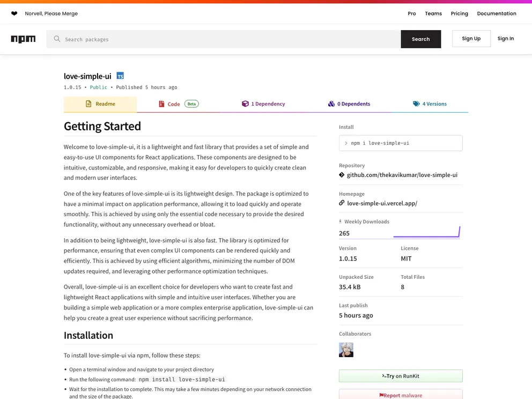Select Pricing in the top navigation
Screen dimensions: 532x399
(459, 13)
